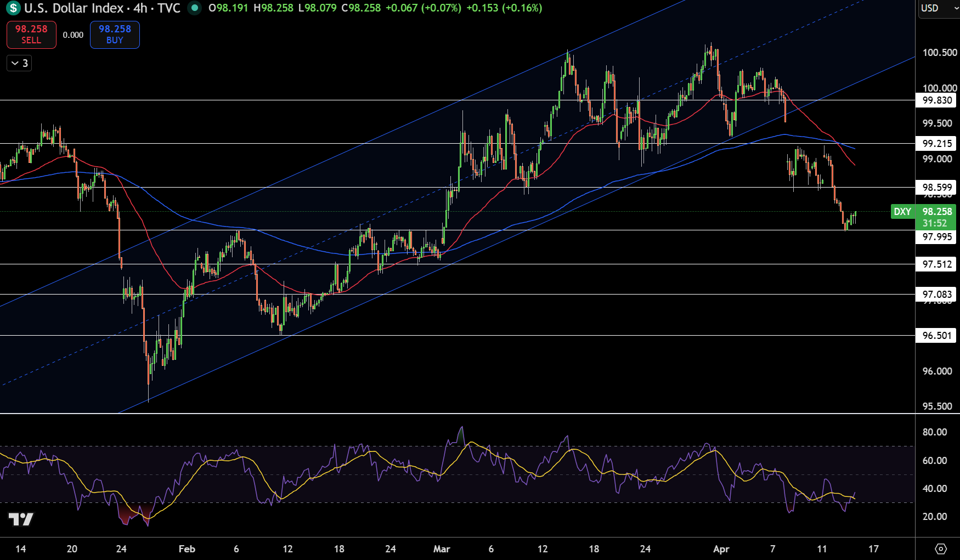960x560 pixels.
Task: Click the 96.501 horizontal line price label
Action: pos(937,336)
